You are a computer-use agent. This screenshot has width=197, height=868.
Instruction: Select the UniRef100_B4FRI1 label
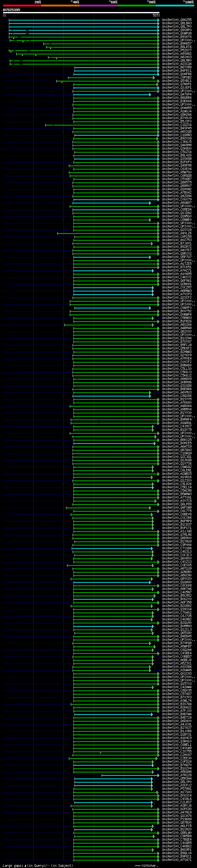[x=177, y=71]
